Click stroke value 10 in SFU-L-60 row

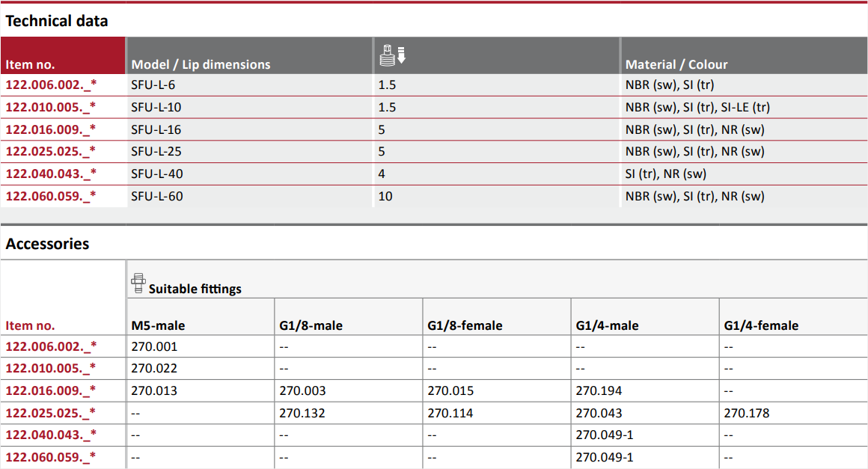pyautogui.click(x=385, y=196)
